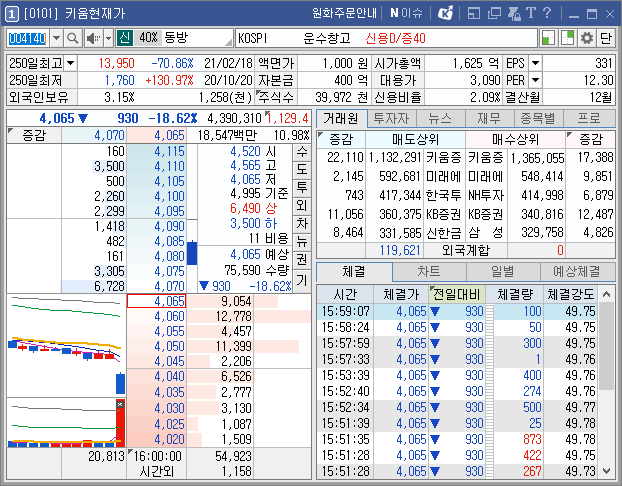Click the lower limit price 3,500 하

254,223
